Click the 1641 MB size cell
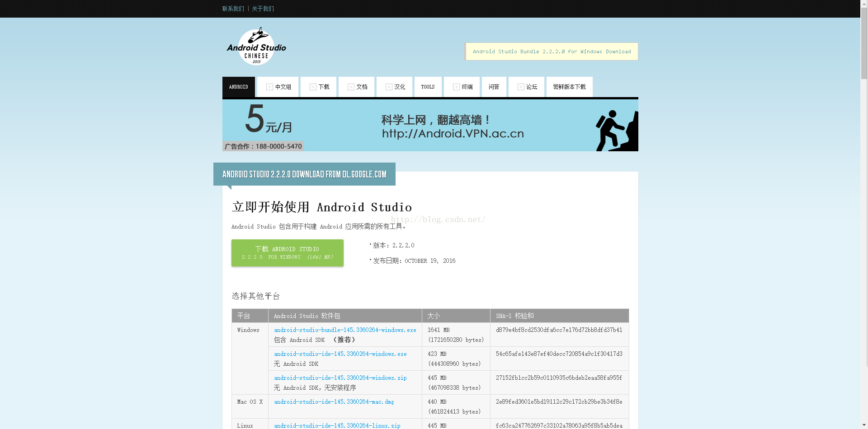The width and height of the screenshot is (868, 429). pos(456,335)
